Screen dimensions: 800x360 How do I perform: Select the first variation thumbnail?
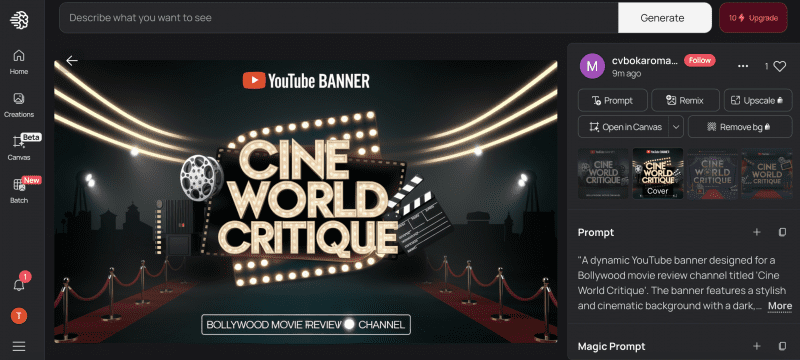[x=603, y=173]
